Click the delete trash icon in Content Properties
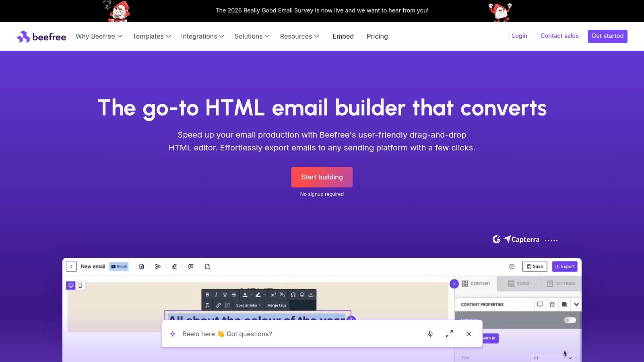This screenshot has height=362, width=644. (x=552, y=304)
